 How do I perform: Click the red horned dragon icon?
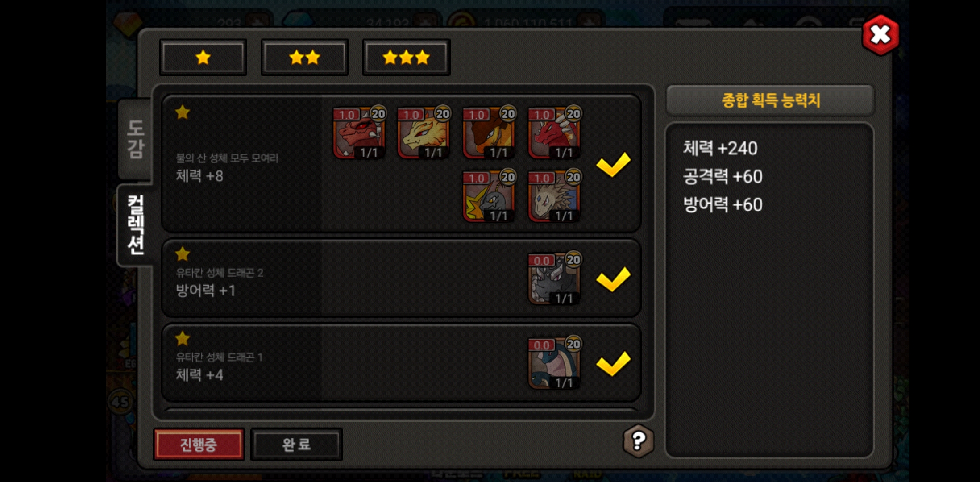pos(359,133)
